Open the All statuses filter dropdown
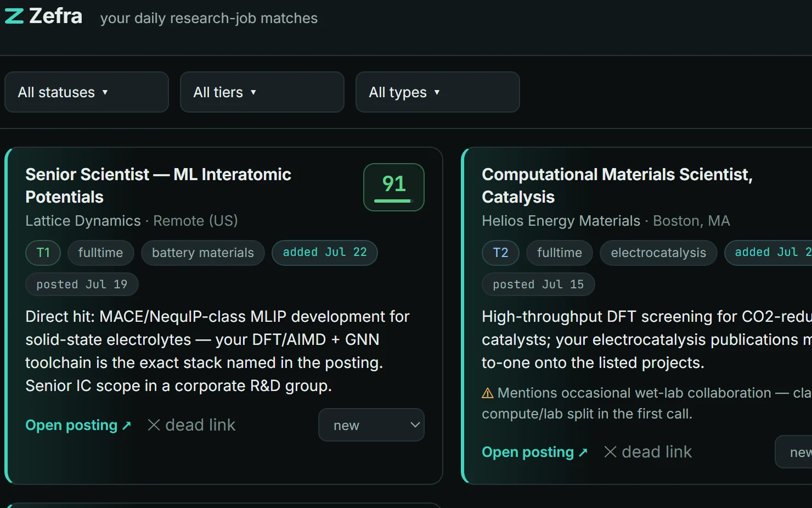 pos(87,92)
